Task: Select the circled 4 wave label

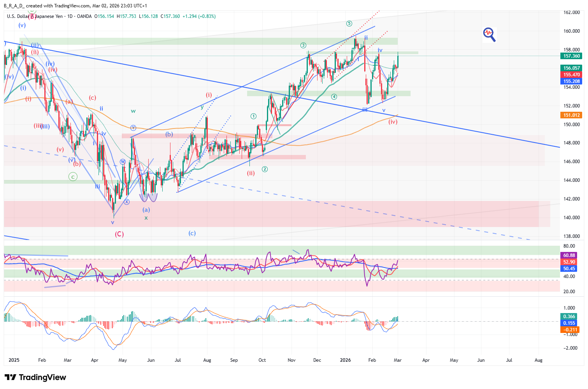Action: coord(334,97)
